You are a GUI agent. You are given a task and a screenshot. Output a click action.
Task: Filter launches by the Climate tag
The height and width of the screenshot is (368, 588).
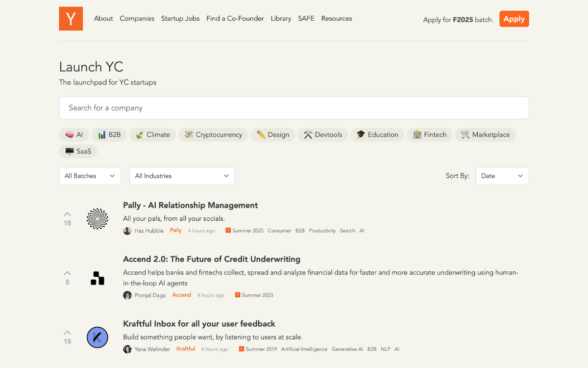click(x=153, y=135)
